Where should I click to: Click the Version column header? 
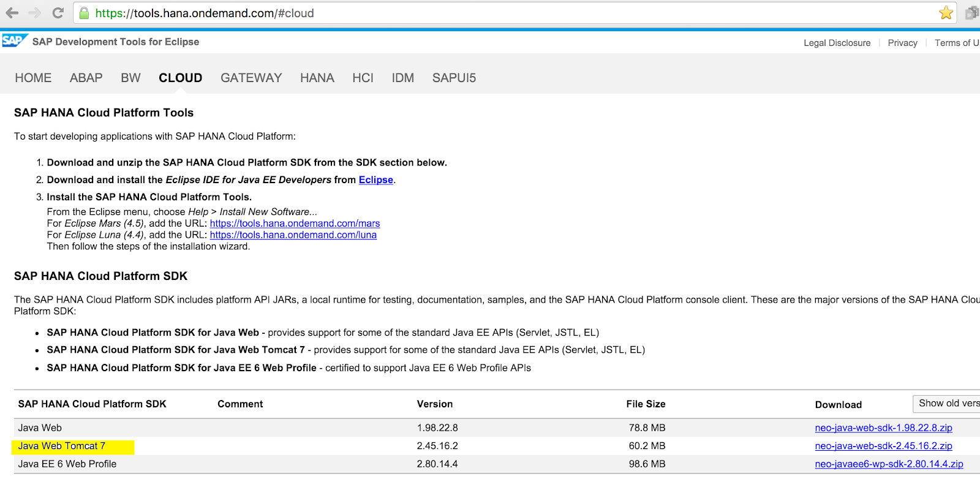[435, 404]
